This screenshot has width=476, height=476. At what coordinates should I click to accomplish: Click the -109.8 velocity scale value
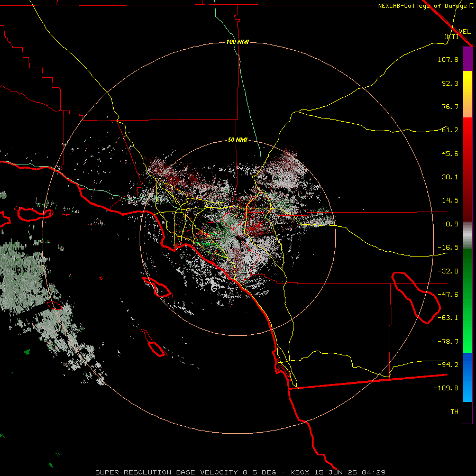pyautogui.click(x=446, y=388)
